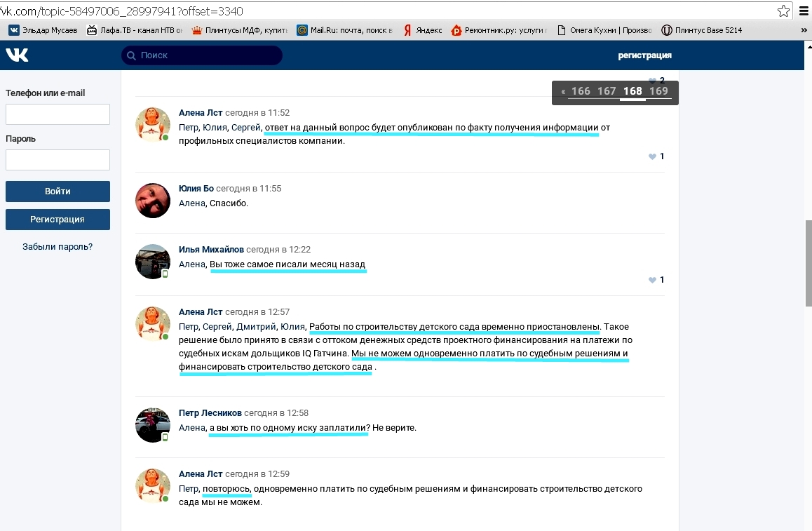The height and width of the screenshot is (531, 812).
Task: Open author name Алена Лст on the 12:59 post
Action: 201,474
